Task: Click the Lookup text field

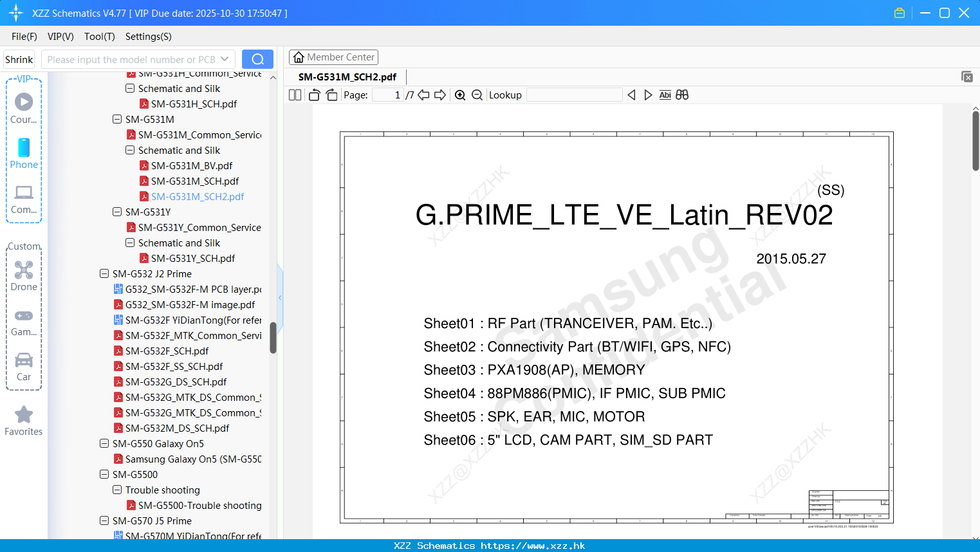Action: click(x=575, y=95)
